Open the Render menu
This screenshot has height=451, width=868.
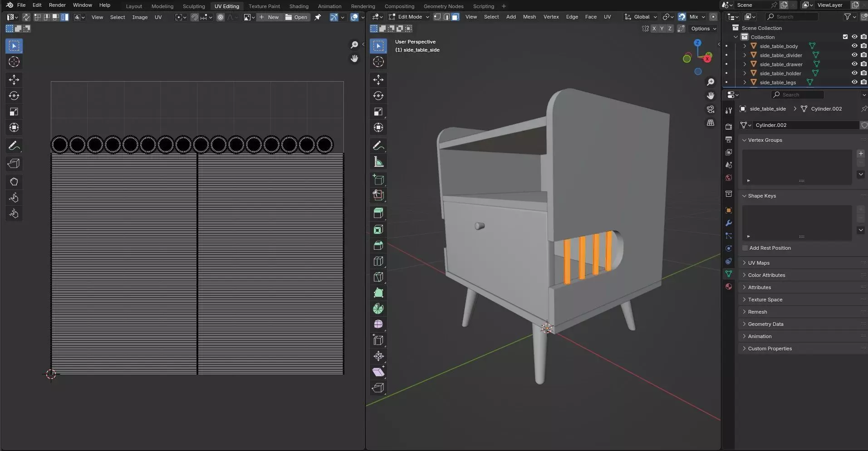(x=57, y=5)
